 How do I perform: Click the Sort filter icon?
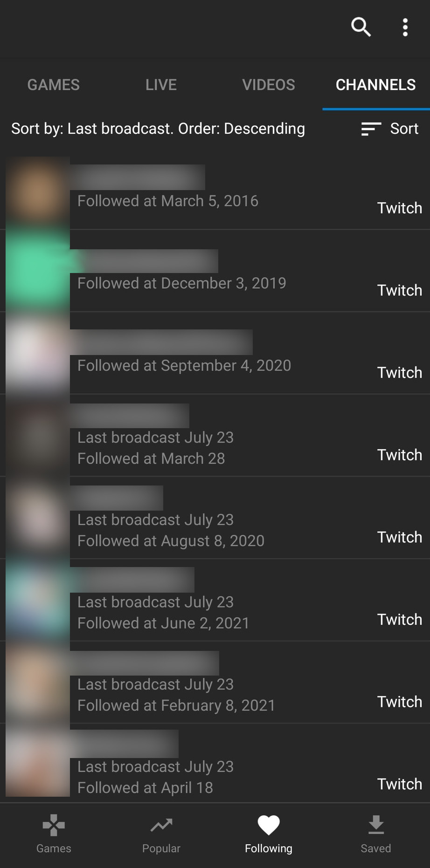click(x=370, y=129)
